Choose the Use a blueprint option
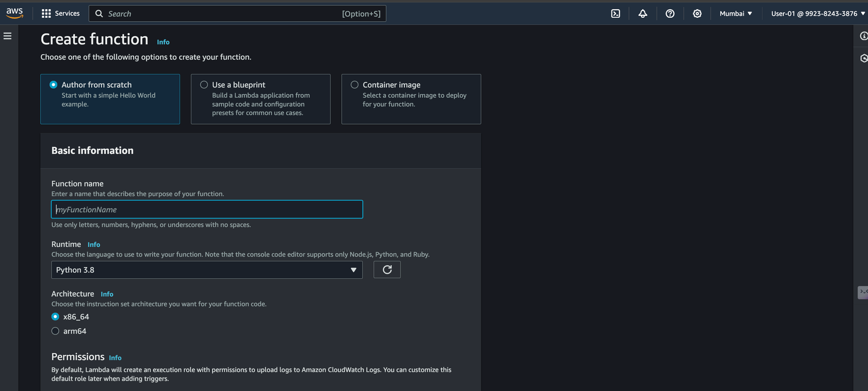The height and width of the screenshot is (391, 868). (x=204, y=85)
